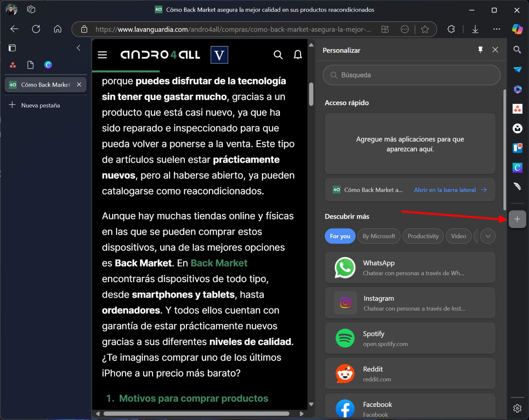Open Canva app in right sidebar

pos(517,168)
